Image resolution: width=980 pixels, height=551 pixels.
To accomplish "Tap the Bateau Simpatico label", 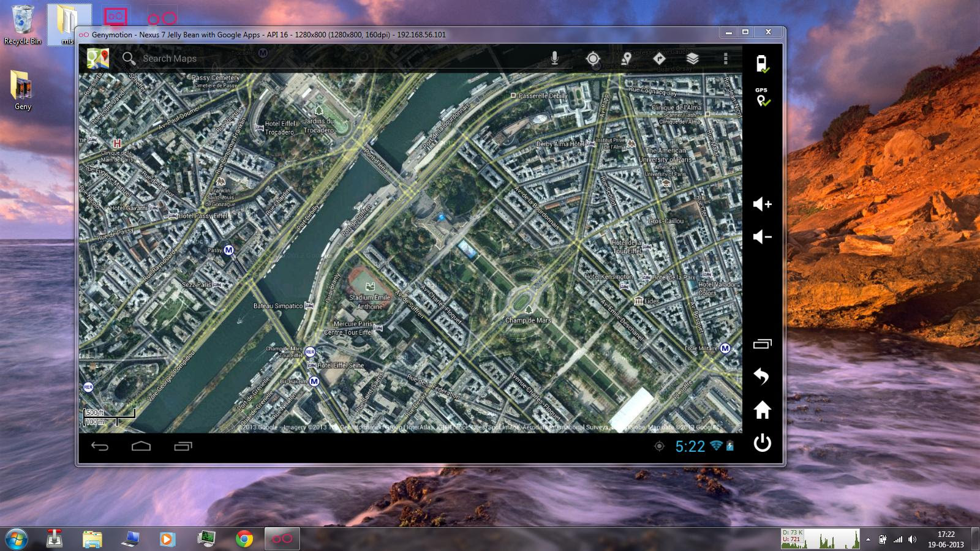I will pyautogui.click(x=278, y=306).
